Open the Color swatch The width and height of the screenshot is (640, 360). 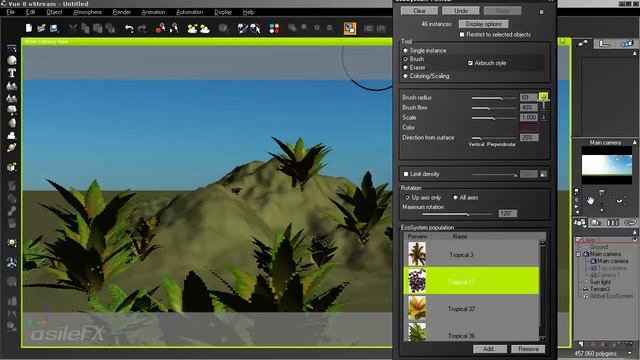pyautogui.click(x=529, y=128)
